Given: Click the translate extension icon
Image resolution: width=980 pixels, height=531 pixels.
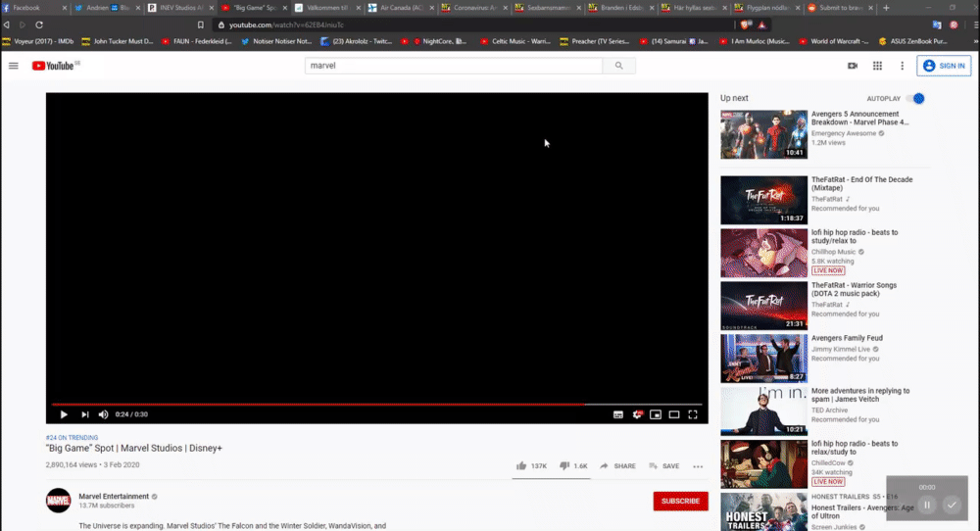Looking at the screenshot, I should tap(937, 25).
